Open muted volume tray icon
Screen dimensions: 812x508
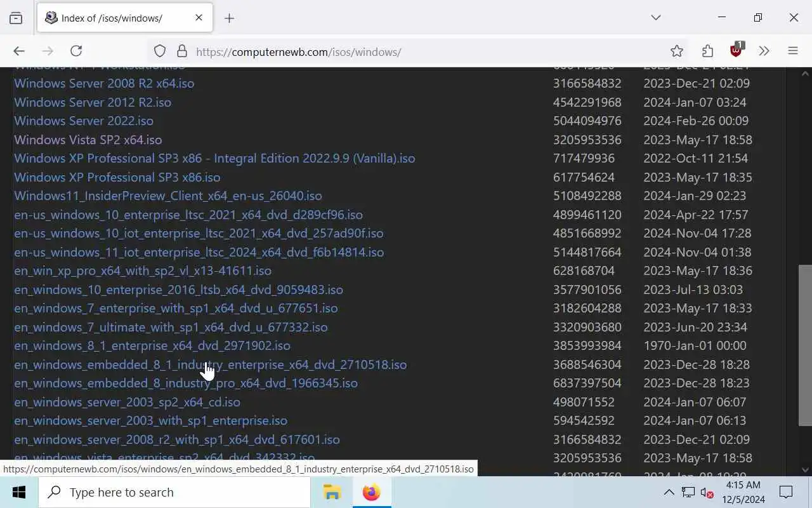707,492
